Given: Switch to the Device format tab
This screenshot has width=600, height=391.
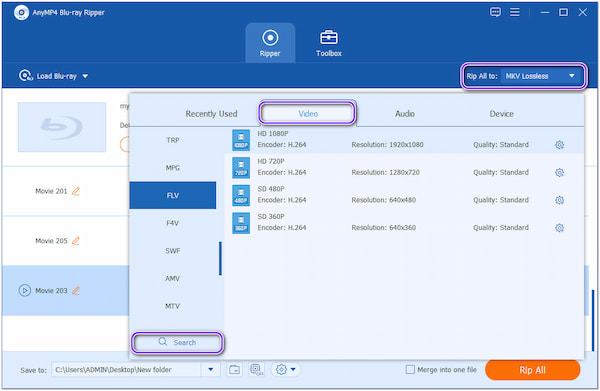Looking at the screenshot, I should 501,114.
